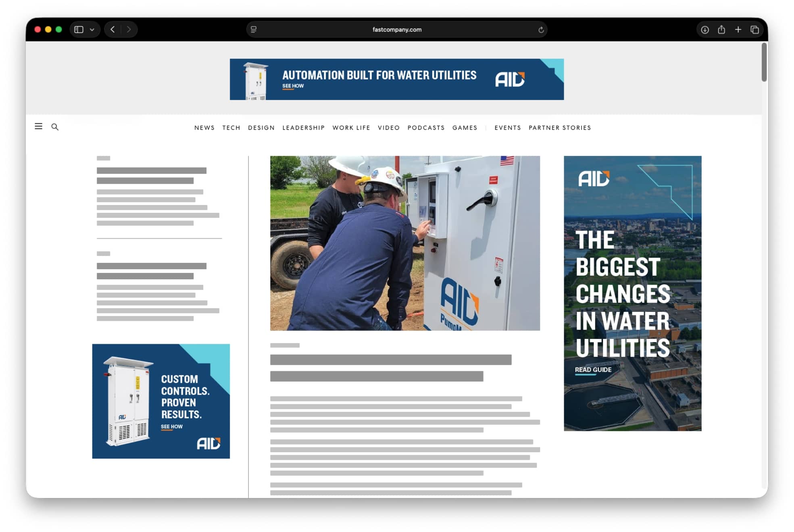
Task: Open the Work Life section
Action: tap(351, 128)
